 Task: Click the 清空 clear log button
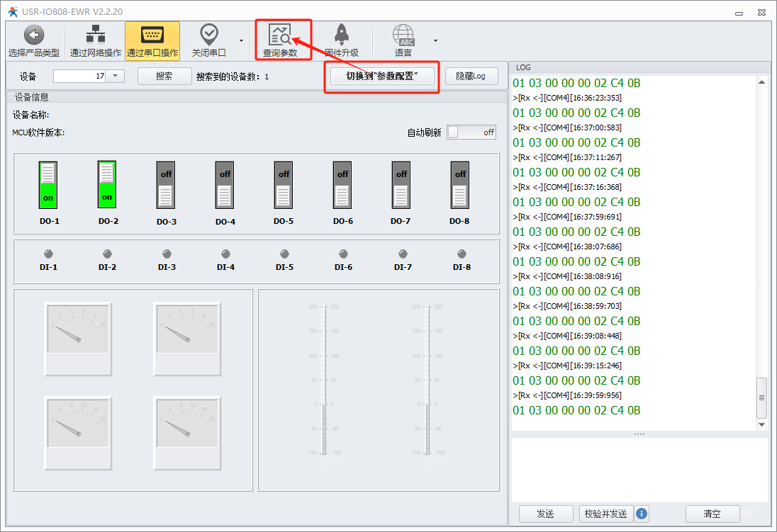click(x=712, y=514)
